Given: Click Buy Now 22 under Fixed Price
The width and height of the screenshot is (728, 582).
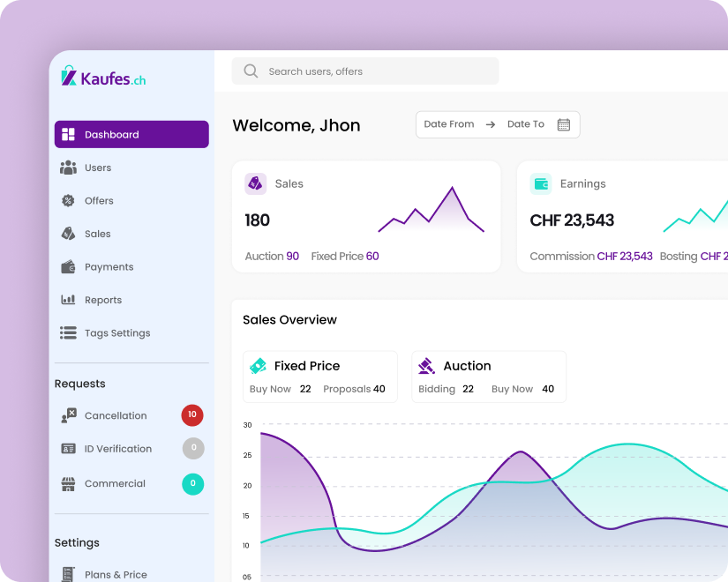Looking at the screenshot, I should 281,389.
